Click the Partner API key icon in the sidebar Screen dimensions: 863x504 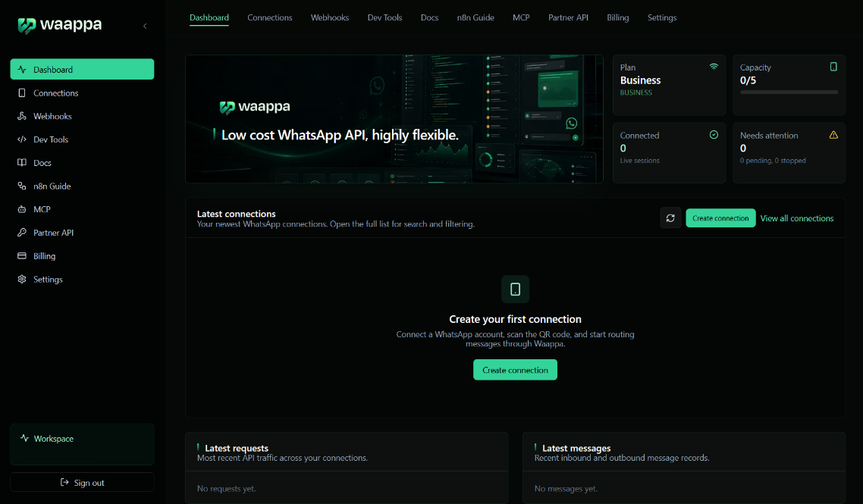tap(22, 233)
